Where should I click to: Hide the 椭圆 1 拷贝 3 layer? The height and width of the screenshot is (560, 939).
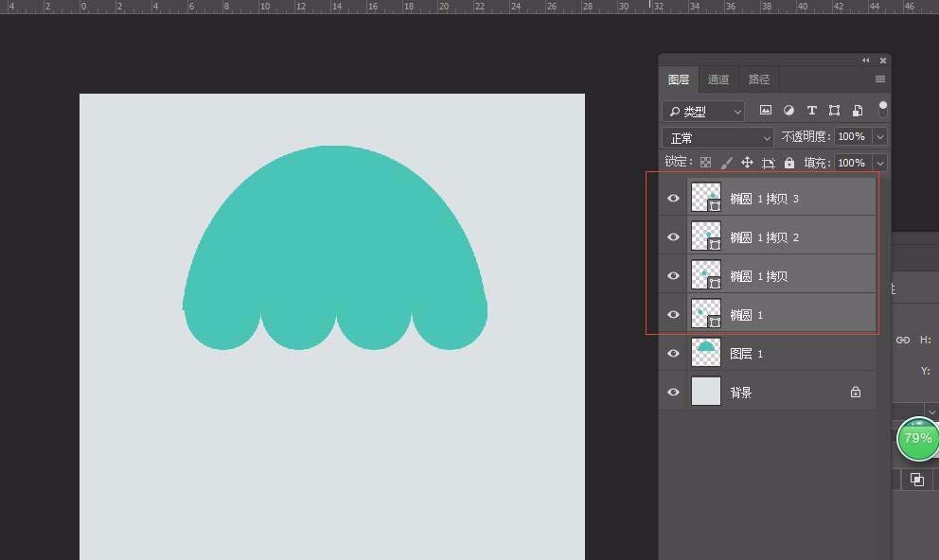[x=673, y=199]
